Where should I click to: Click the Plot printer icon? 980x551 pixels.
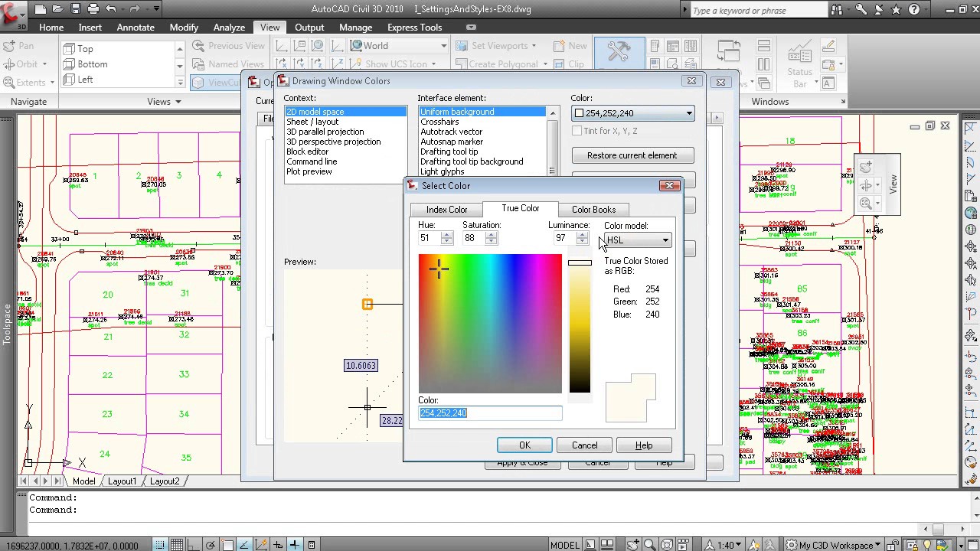(x=93, y=9)
